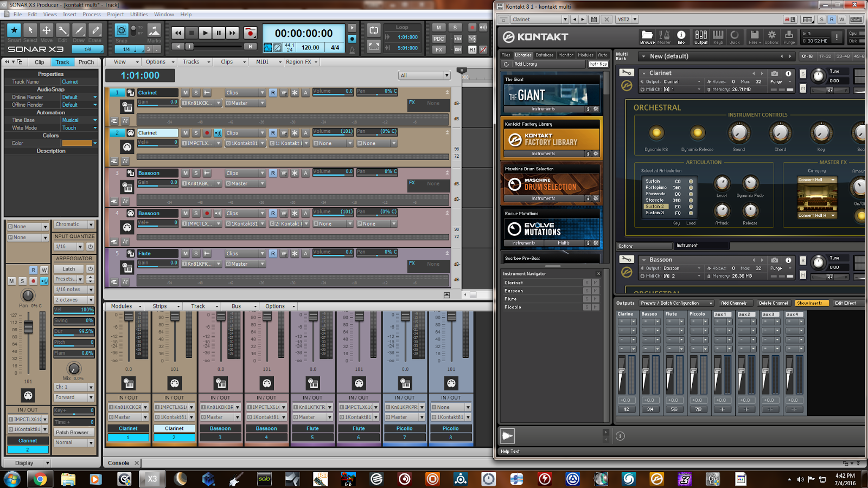Solo track 5 Flute in SONAR
The image size is (868, 488).
(196, 253)
